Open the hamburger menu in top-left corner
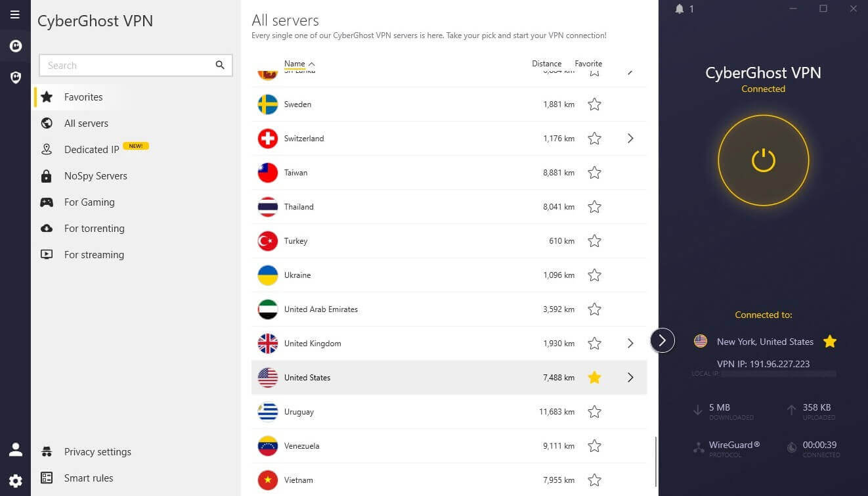Viewport: 868px width, 496px height. pos(14,14)
